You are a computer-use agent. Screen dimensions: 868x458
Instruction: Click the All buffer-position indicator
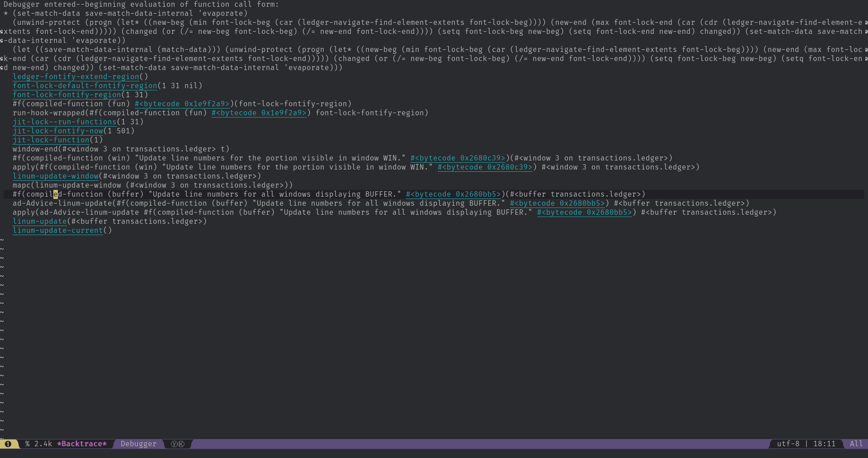[857, 444]
